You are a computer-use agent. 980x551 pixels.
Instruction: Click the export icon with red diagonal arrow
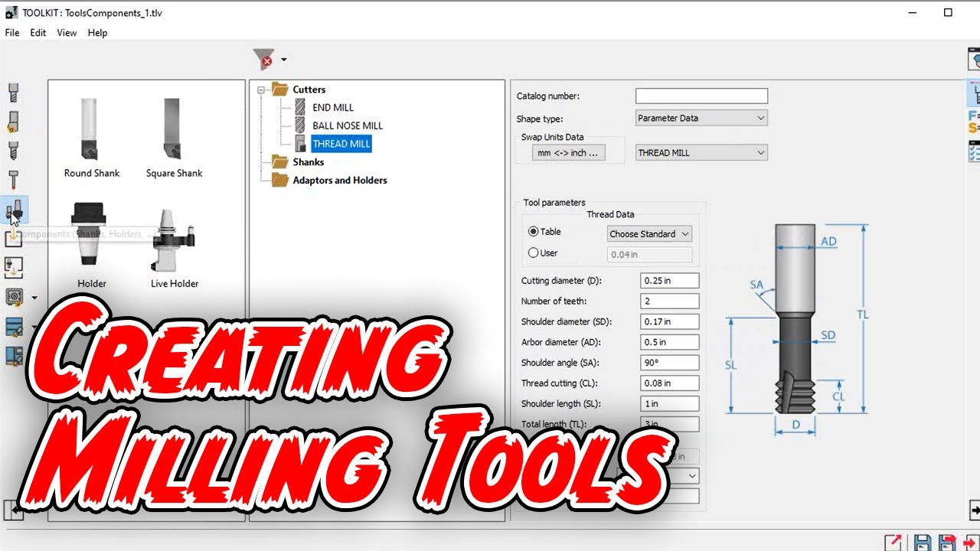click(893, 543)
